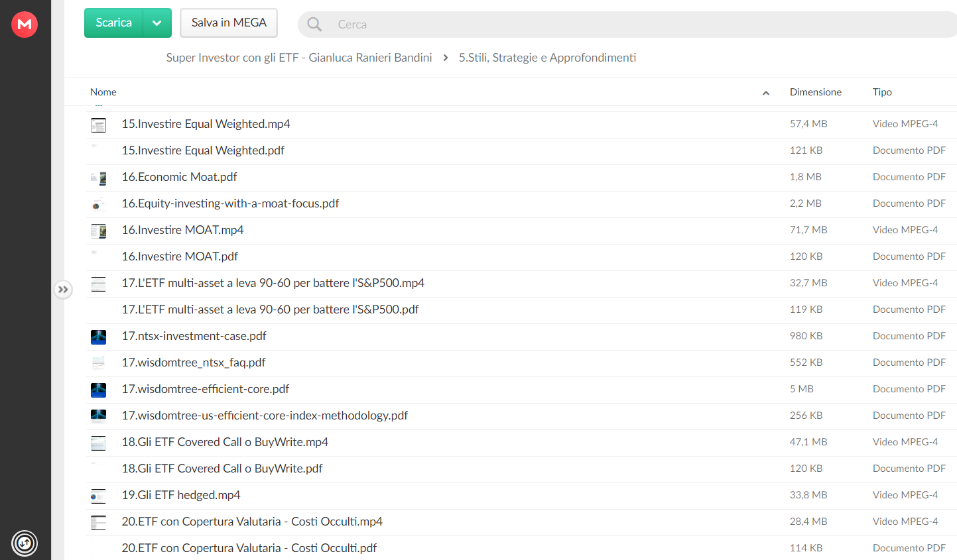Select 18.Gli ETF Covered Call o BuyWrite.mp4 name

coord(225,442)
